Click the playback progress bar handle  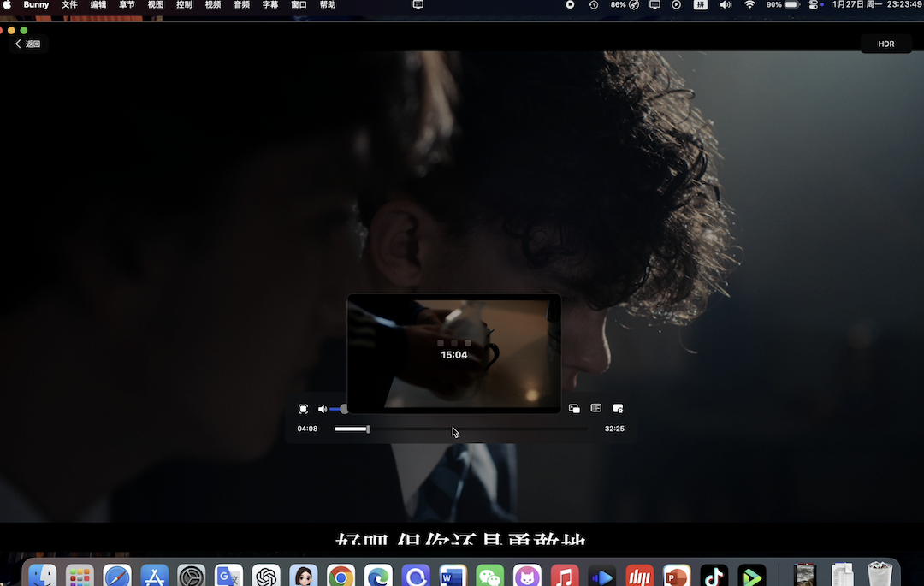pyautogui.click(x=368, y=429)
